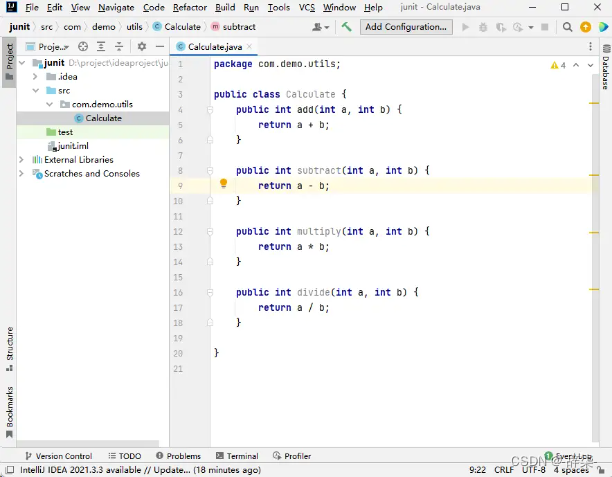Open the Build menu
The width and height of the screenshot is (612, 477).
tap(225, 7)
